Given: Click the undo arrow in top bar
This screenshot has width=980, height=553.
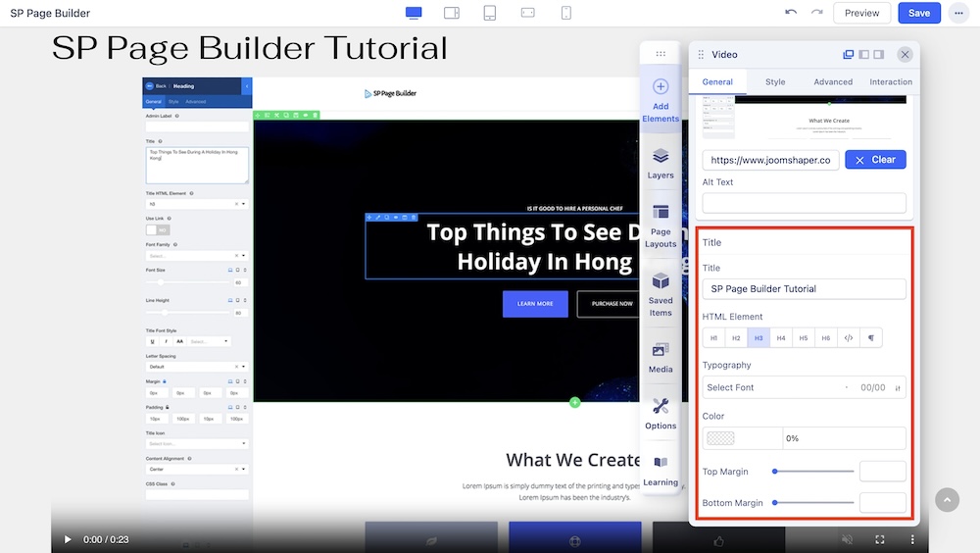Looking at the screenshot, I should (791, 13).
